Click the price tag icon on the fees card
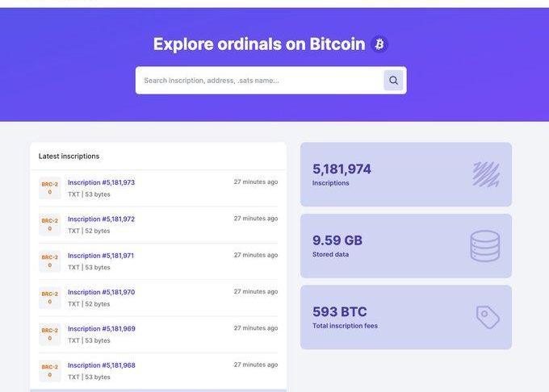 tap(488, 317)
